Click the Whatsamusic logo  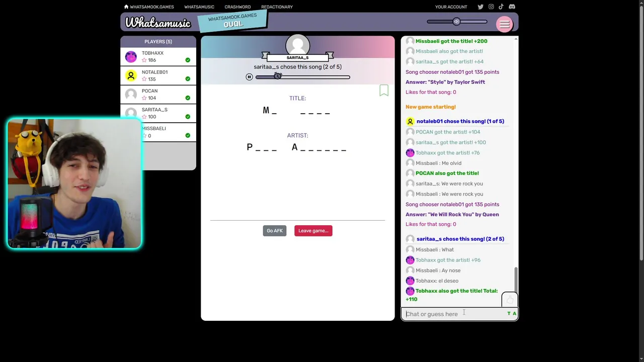click(x=158, y=23)
